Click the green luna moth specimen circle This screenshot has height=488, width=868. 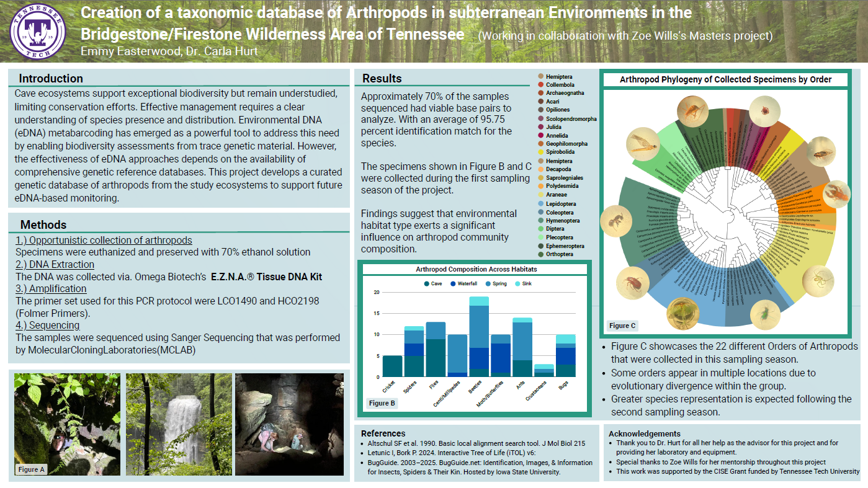(x=683, y=313)
